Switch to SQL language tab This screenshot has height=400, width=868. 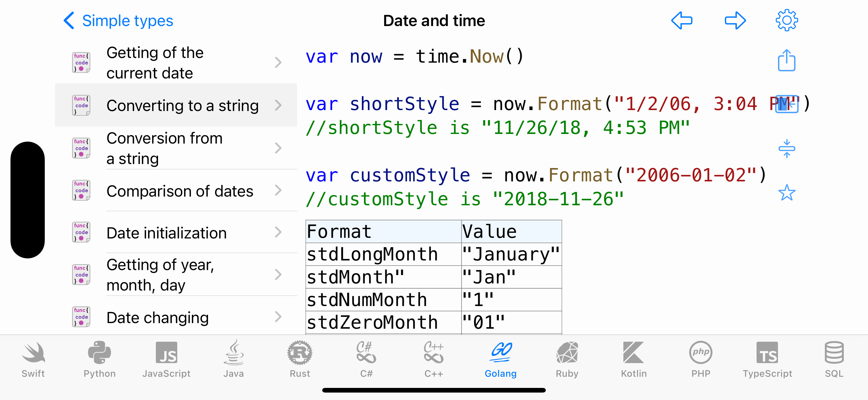click(834, 359)
